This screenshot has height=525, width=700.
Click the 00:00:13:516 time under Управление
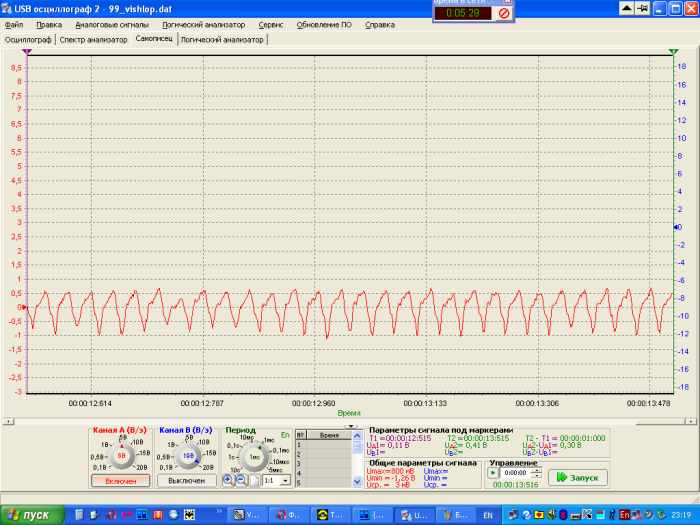point(515,485)
